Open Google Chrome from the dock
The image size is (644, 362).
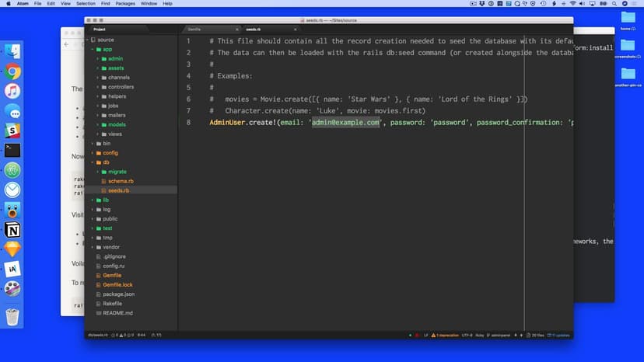click(x=12, y=71)
